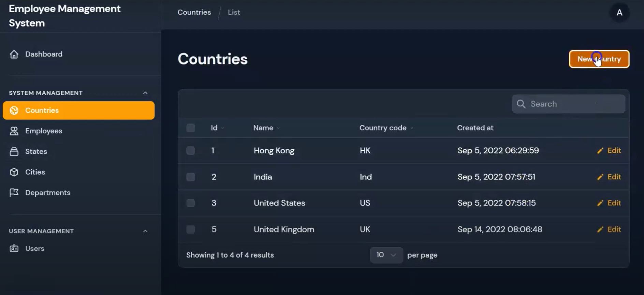The height and width of the screenshot is (295, 644).
Task: Collapse the User Management section
Action: coord(145,231)
